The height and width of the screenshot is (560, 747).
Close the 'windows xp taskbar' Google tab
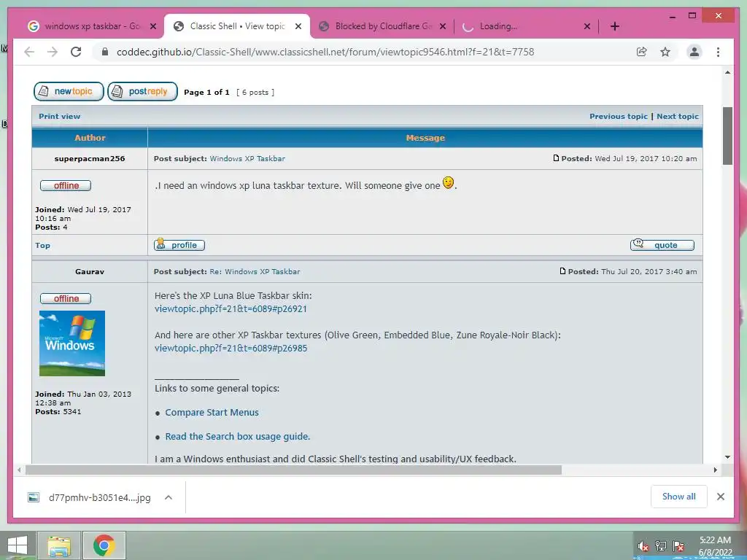(153, 26)
